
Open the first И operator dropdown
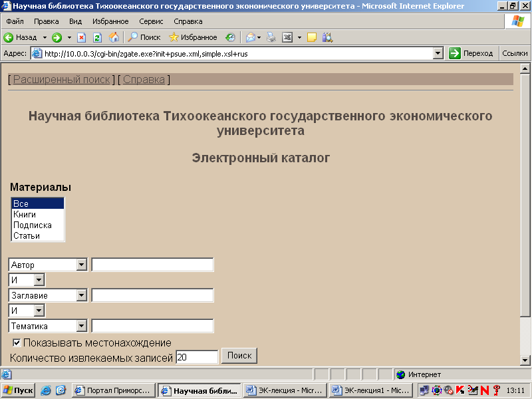39,280
